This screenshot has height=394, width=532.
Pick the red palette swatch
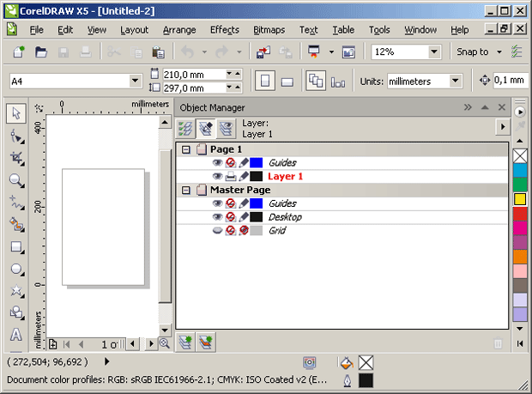pyautogui.click(x=520, y=214)
